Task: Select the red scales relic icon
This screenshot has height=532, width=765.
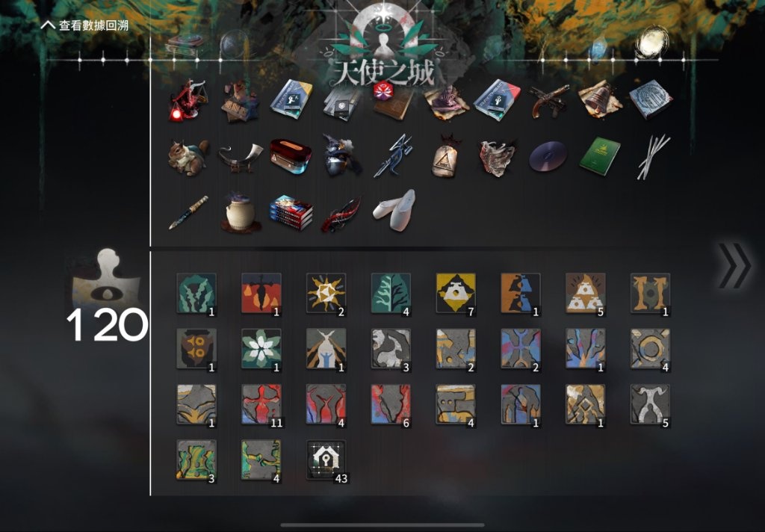Action: click(x=189, y=101)
